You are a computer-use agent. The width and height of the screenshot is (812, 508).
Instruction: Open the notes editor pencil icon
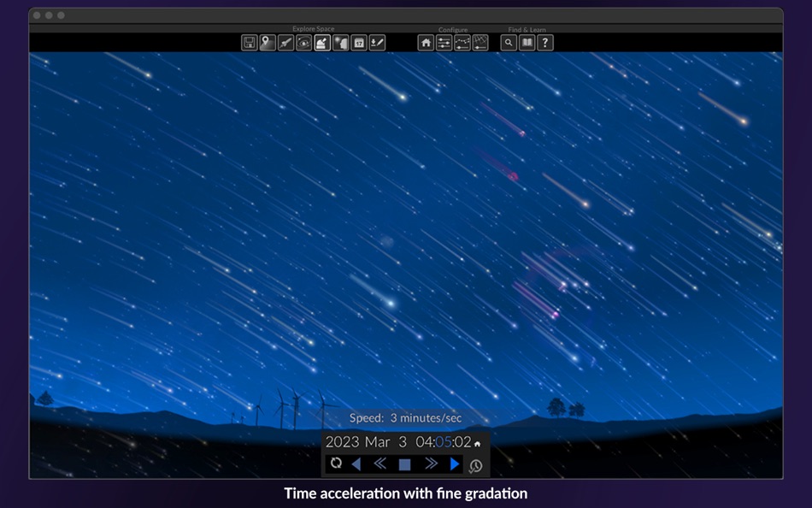click(376, 43)
